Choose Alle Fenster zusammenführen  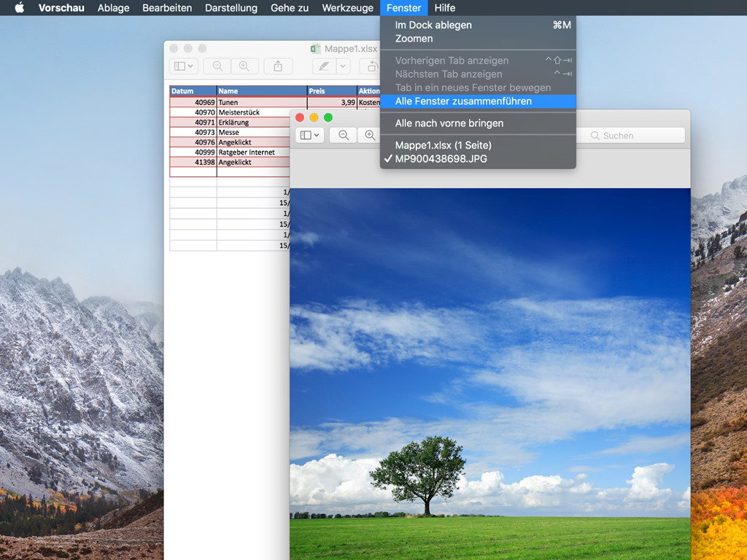click(x=463, y=101)
